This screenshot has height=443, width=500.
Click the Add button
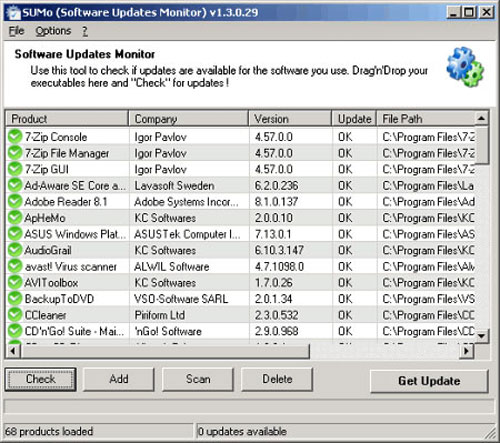(119, 379)
